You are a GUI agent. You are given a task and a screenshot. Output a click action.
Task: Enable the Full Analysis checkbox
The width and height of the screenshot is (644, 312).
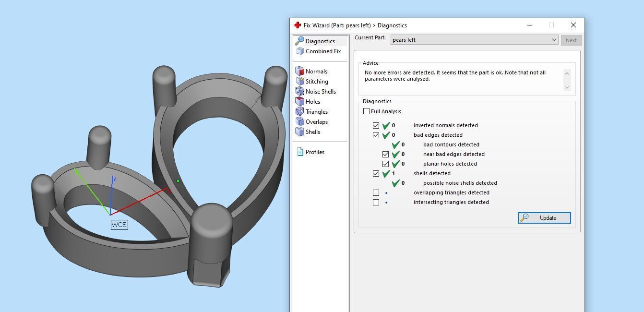tap(367, 111)
